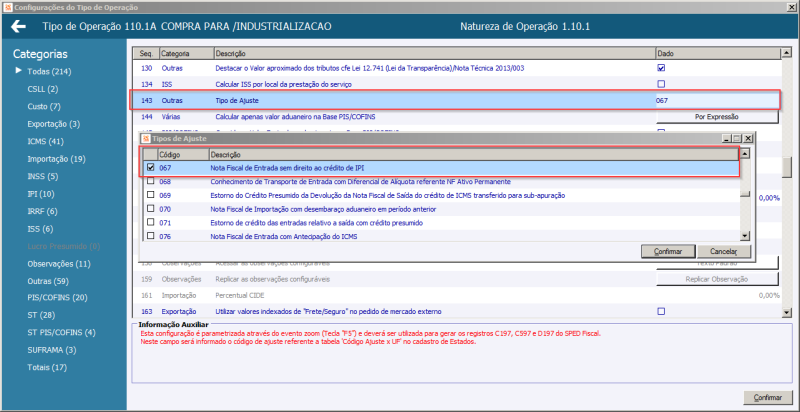This screenshot has width=800, height=412.
Task: Select the ICMS (41) category
Action: click(x=45, y=141)
